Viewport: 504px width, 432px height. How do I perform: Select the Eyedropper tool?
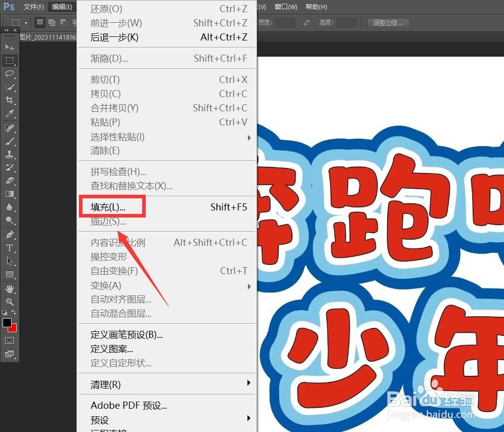(x=10, y=113)
